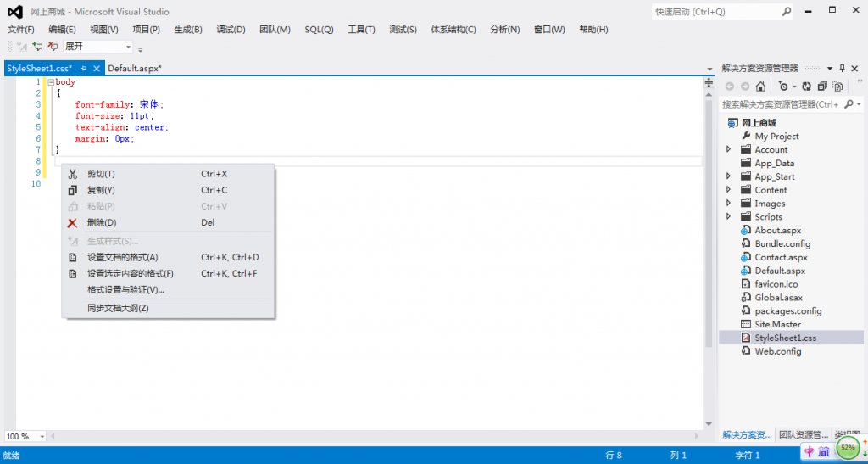Open Solution Explorer window position dropdown
The height and width of the screenshot is (464, 868).
[x=830, y=68]
